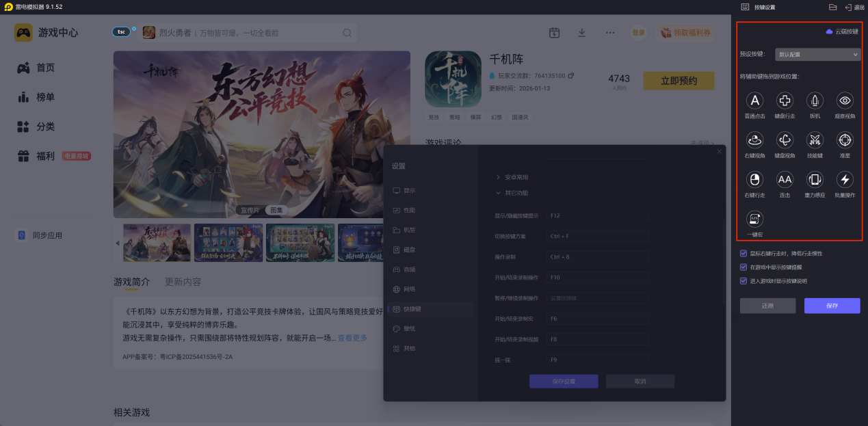Click the 切换按键方案 Ctrl + F field
The image size is (868, 426).
tap(598, 236)
